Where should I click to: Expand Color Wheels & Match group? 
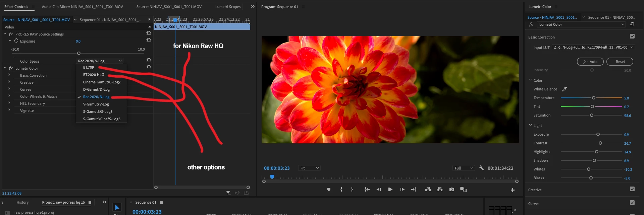pos(9,96)
